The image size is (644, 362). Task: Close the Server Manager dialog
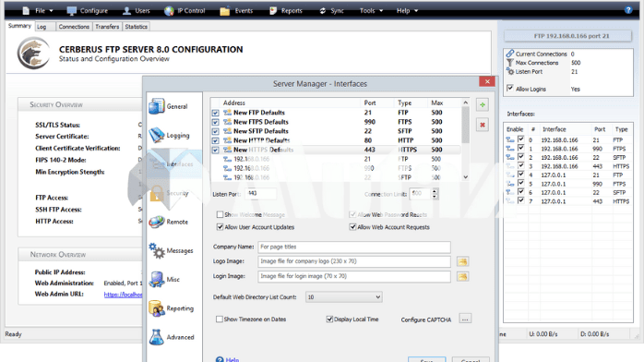point(487,82)
